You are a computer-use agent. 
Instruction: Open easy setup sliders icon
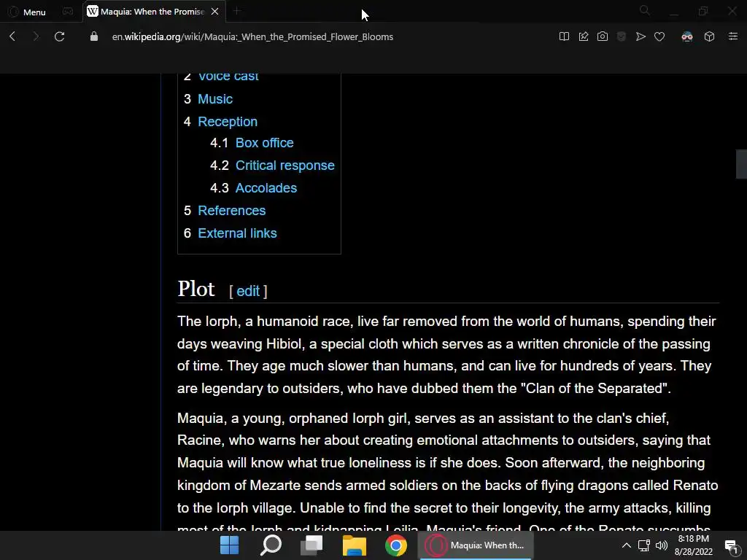click(x=733, y=36)
